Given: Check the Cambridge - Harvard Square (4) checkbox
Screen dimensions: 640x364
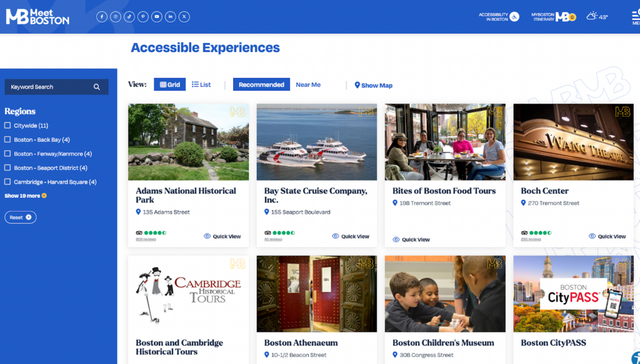Looking at the screenshot, I should pos(7,182).
